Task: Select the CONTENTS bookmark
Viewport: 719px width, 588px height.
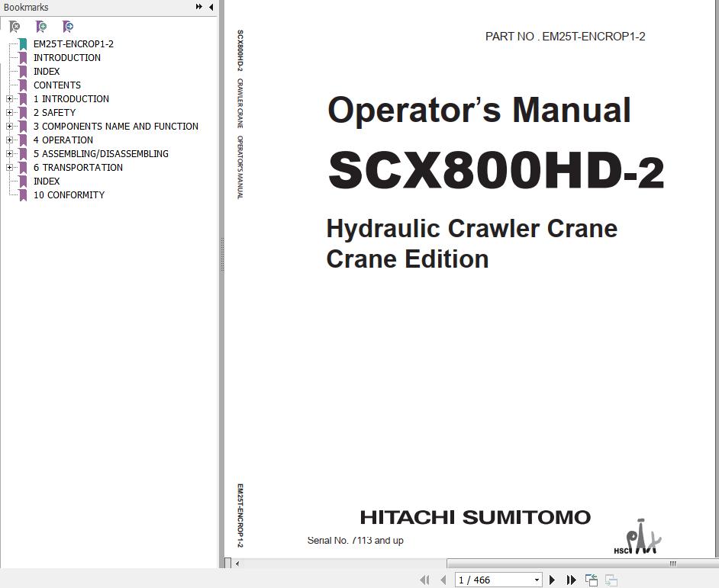Action: coord(56,85)
